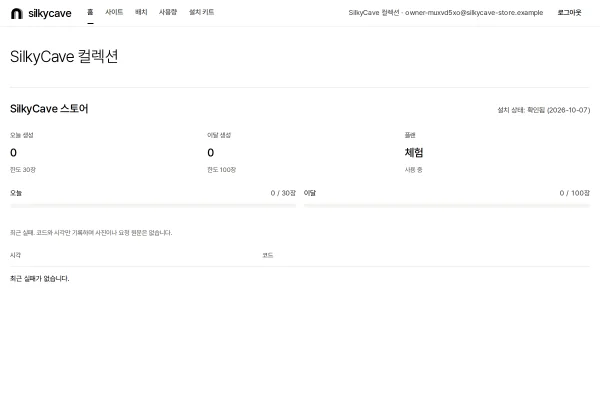Click the 시각 table column header
The height and width of the screenshot is (400, 600).
(x=15, y=255)
